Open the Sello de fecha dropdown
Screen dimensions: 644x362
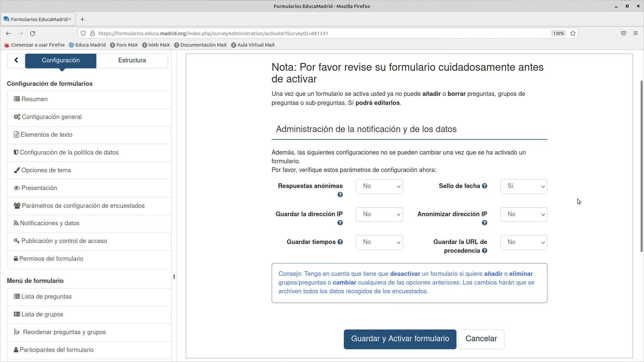pos(524,186)
